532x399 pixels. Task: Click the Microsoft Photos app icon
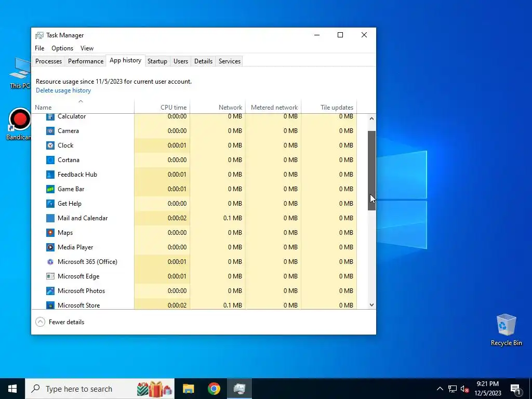pos(50,291)
